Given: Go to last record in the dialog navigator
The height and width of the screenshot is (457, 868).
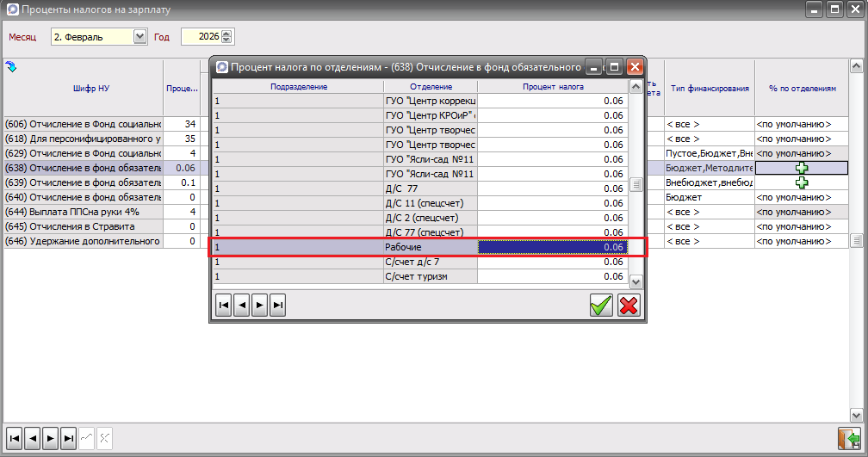Looking at the screenshot, I should pos(277,305).
